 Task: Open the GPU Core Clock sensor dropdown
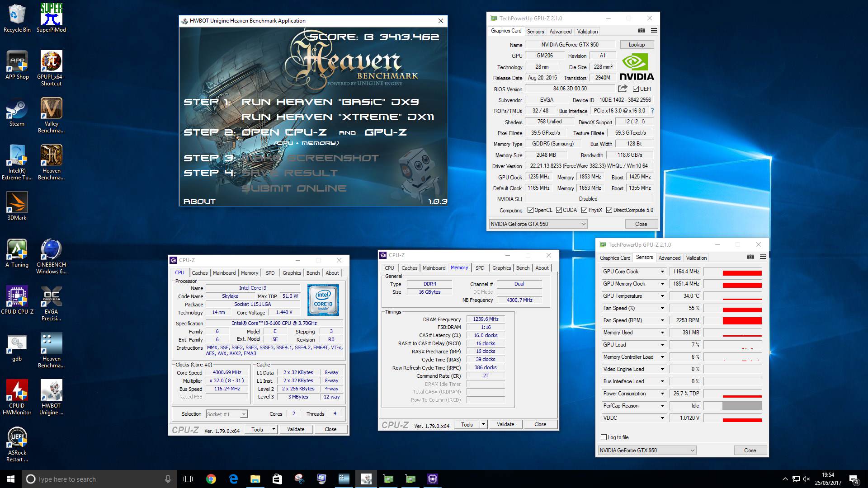(662, 272)
